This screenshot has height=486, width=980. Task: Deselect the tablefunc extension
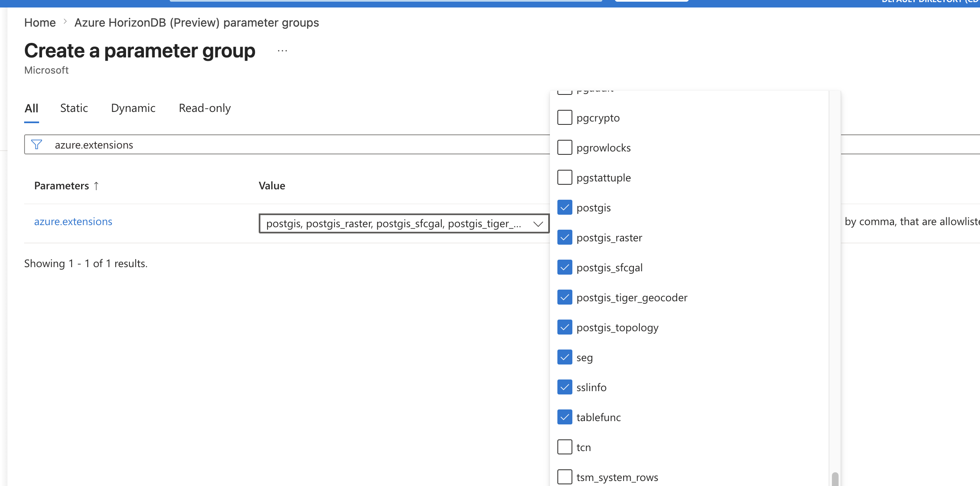point(564,417)
